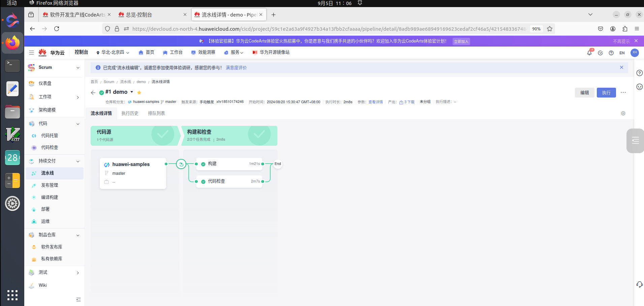Reload the current browser page
The image size is (644, 306).
57,29
